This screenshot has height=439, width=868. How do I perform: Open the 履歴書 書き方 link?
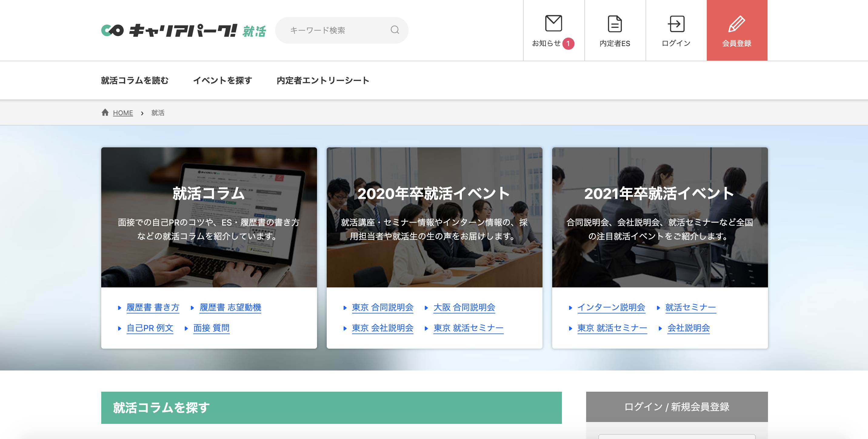[153, 307]
